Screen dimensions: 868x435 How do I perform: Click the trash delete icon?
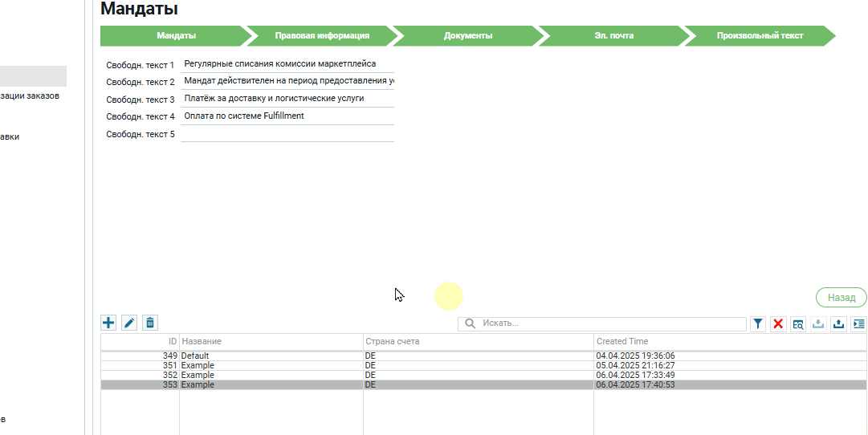150,323
